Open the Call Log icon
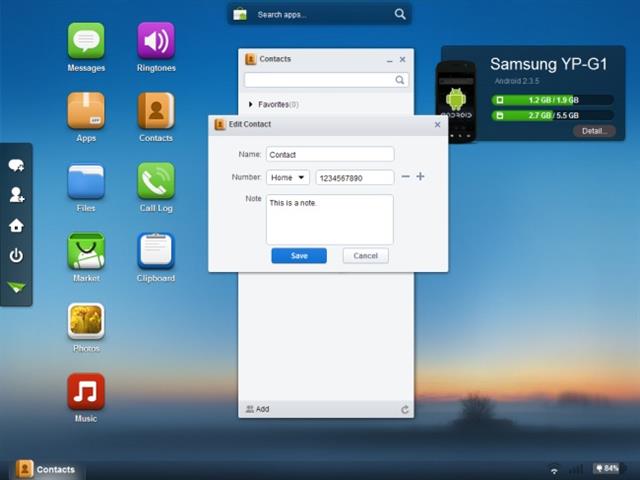The width and height of the screenshot is (640, 480). 156,181
